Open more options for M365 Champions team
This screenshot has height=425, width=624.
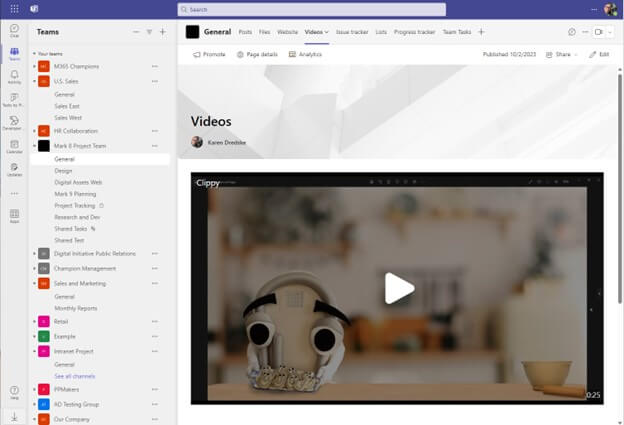(x=155, y=66)
